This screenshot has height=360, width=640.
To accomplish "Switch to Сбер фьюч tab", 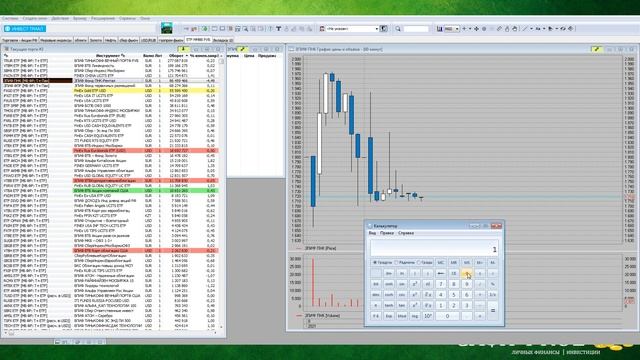I will tap(129, 40).
